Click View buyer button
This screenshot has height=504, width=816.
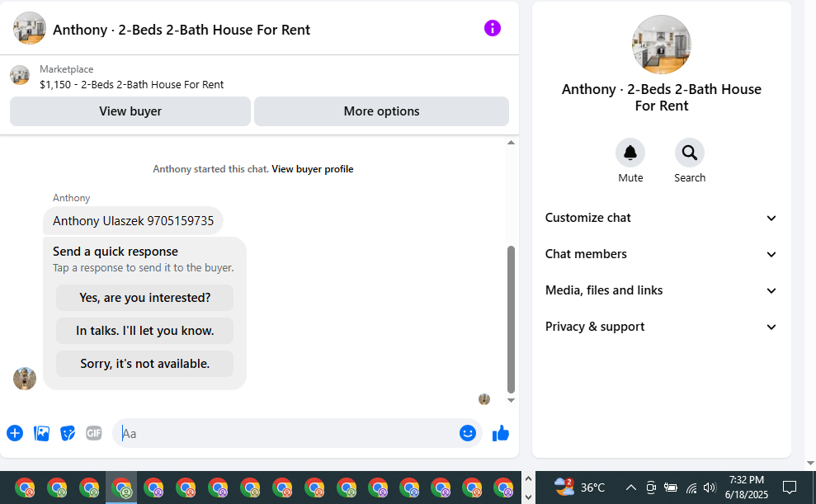point(130,111)
